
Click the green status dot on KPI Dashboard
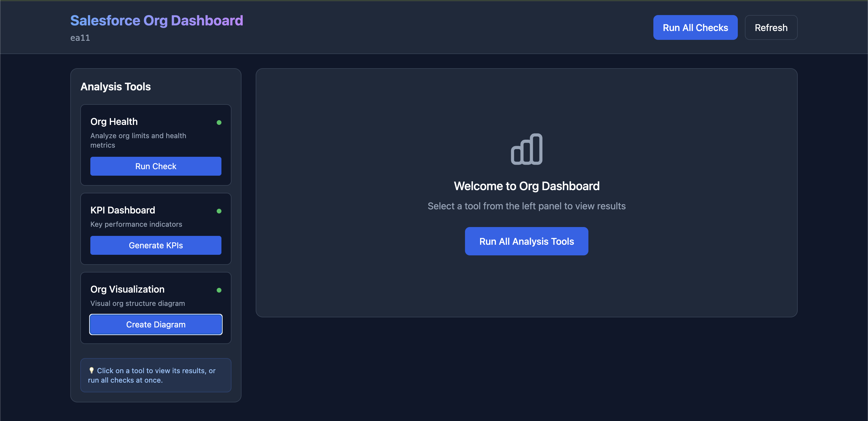click(x=219, y=211)
